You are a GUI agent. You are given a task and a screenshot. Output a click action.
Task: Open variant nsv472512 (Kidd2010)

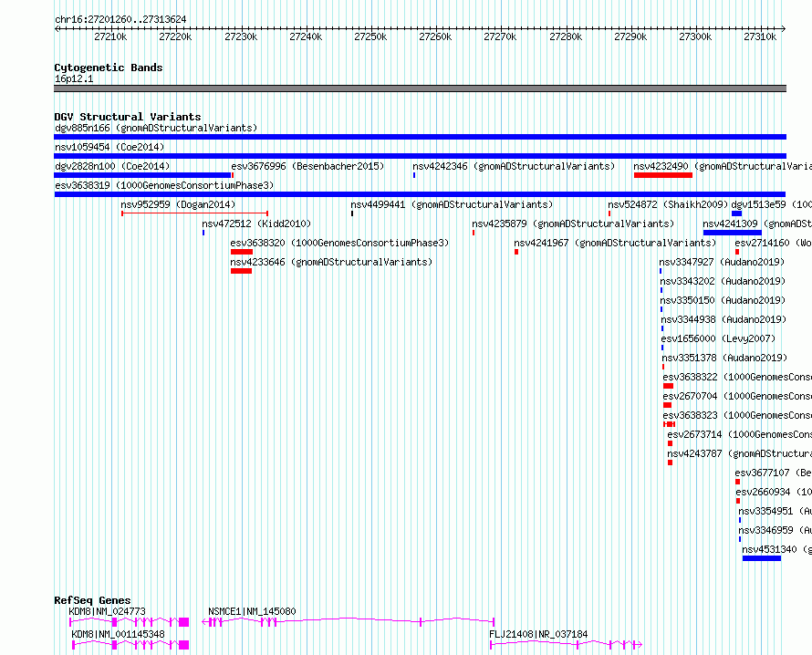click(x=256, y=224)
